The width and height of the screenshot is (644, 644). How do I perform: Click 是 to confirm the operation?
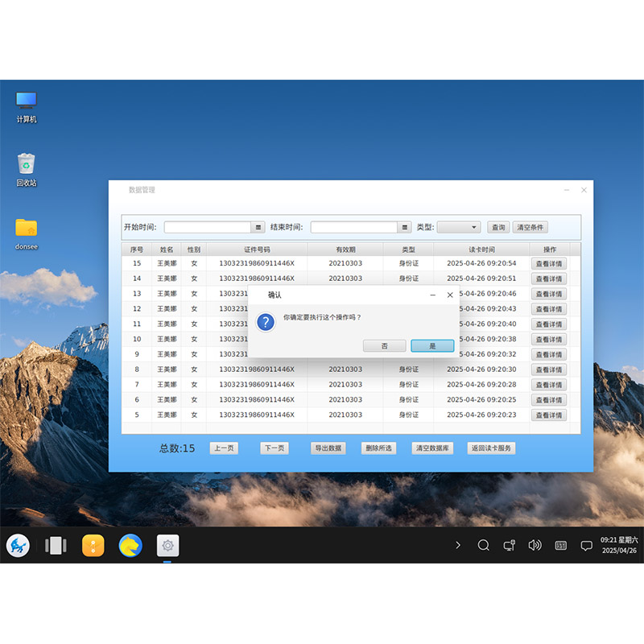click(x=432, y=345)
